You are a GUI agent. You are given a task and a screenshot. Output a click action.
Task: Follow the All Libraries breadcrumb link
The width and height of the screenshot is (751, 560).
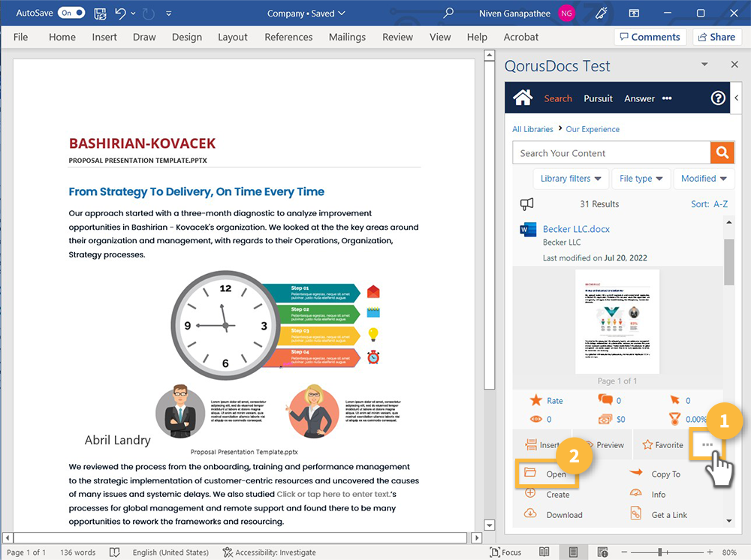pyautogui.click(x=532, y=129)
